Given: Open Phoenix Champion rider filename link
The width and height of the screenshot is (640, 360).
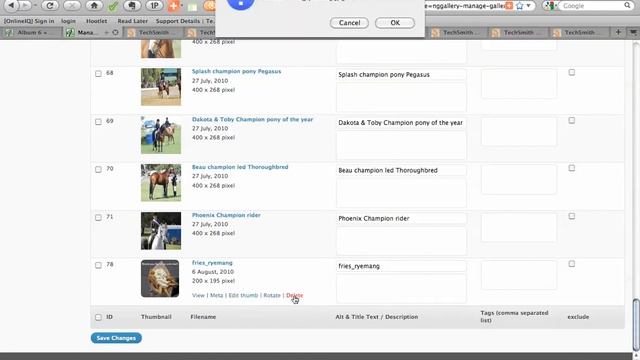Looking at the screenshot, I should coord(226,215).
